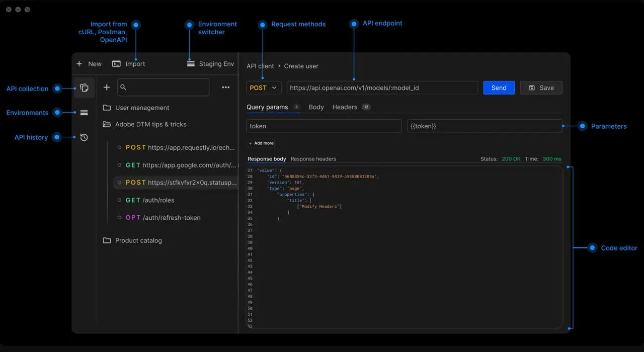Click the Staging Env switcher icon
The height and width of the screenshot is (352, 644).
tap(190, 64)
